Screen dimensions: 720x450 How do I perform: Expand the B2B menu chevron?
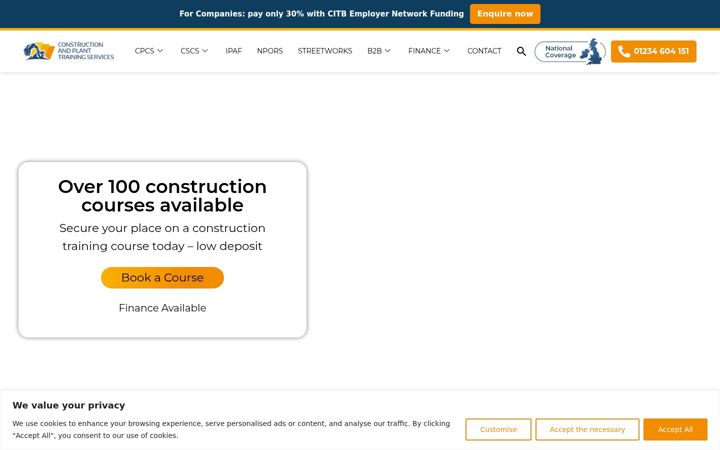click(388, 51)
